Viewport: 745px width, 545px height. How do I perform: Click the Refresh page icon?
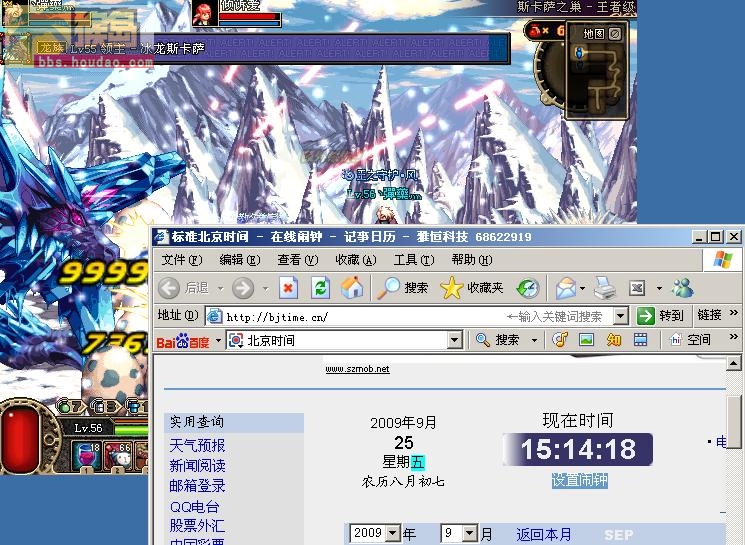pos(320,288)
